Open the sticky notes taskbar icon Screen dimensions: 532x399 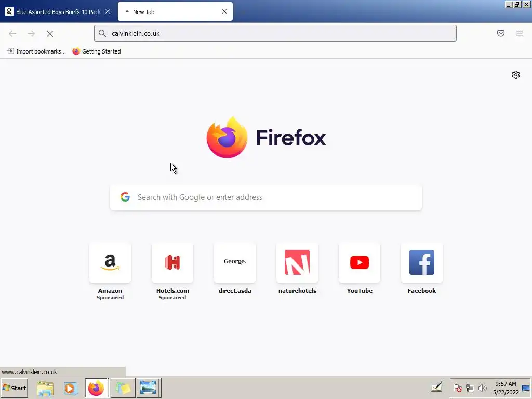[x=123, y=388]
